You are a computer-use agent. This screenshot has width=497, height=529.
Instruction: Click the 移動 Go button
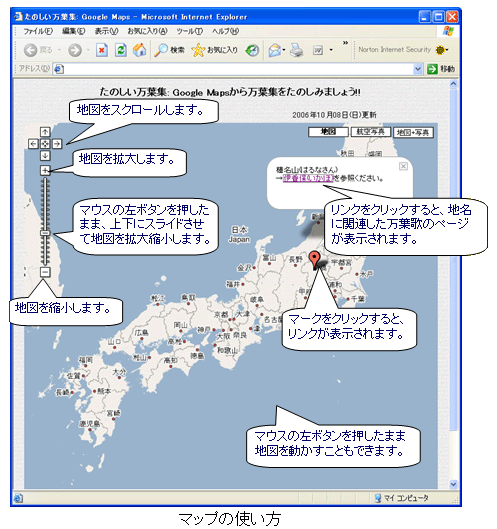tap(441, 69)
